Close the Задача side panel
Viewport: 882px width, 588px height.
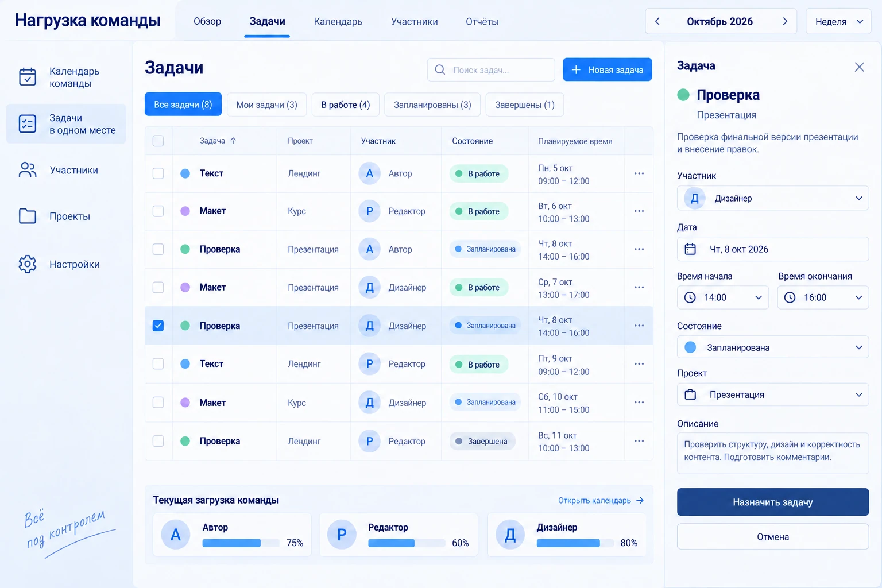859,67
